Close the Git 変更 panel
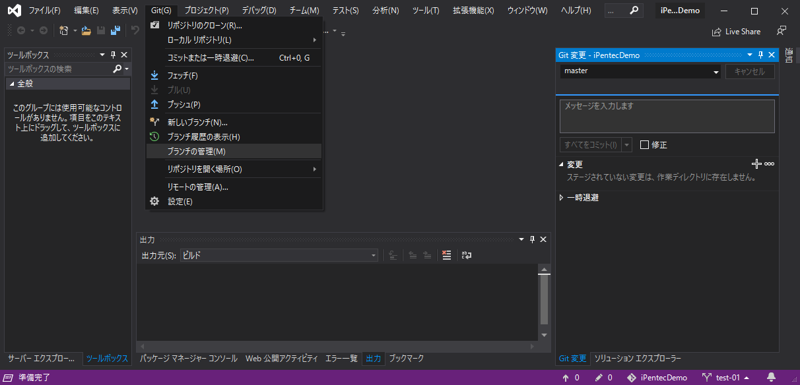The width and height of the screenshot is (800, 385). [x=771, y=55]
